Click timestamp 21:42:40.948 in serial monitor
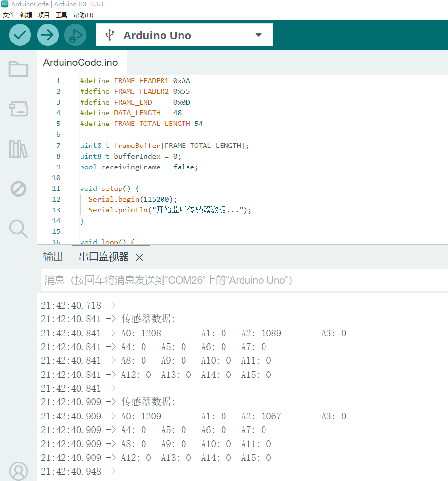This screenshot has height=481, width=448. (71, 472)
